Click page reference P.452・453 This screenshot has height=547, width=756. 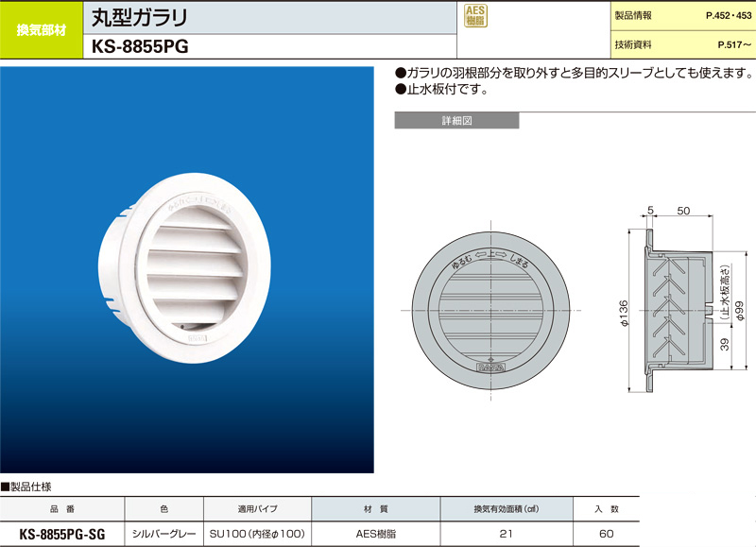[729, 15]
